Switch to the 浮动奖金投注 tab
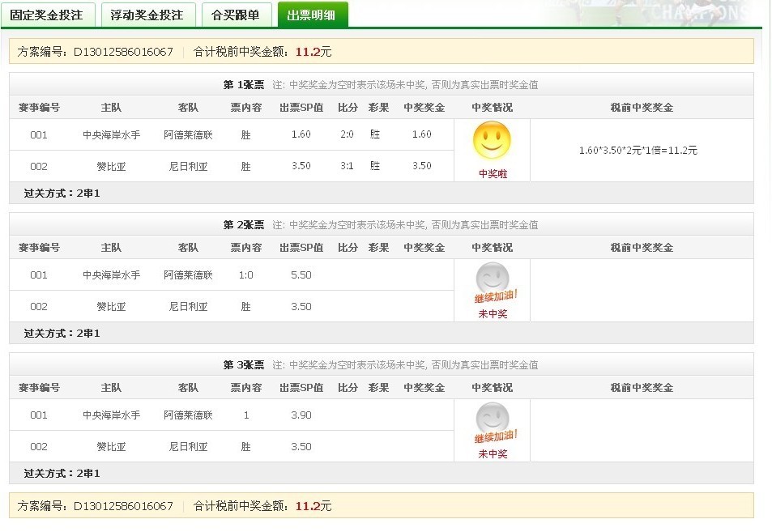 click(147, 15)
